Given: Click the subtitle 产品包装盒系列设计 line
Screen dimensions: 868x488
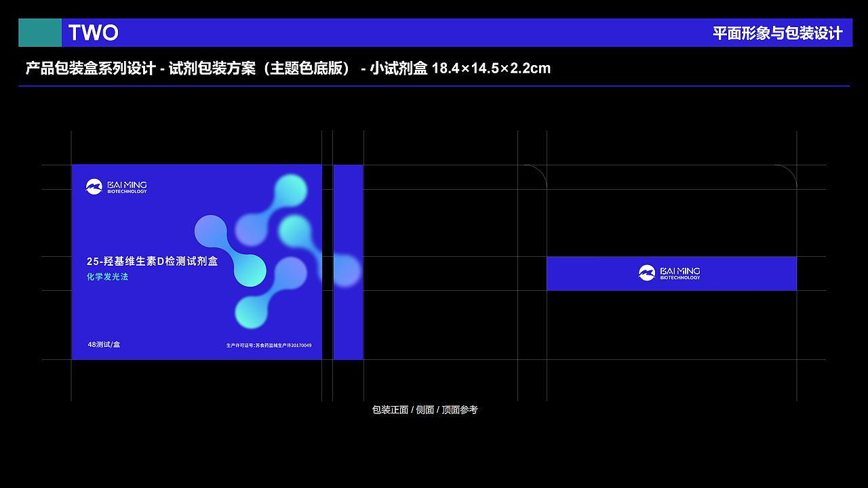Looking at the screenshot, I should point(288,68).
